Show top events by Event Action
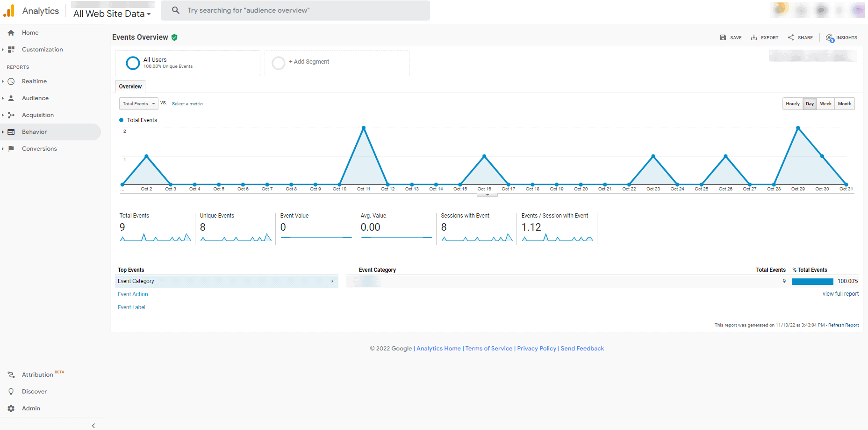The image size is (868, 430). (133, 294)
